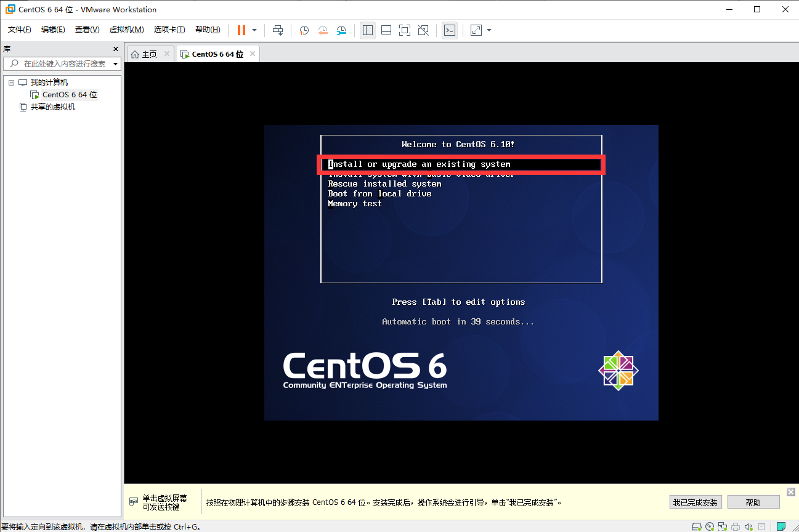This screenshot has height=532, width=799.
Task: Take a snapshot using the clock-plus icon
Action: click(304, 30)
